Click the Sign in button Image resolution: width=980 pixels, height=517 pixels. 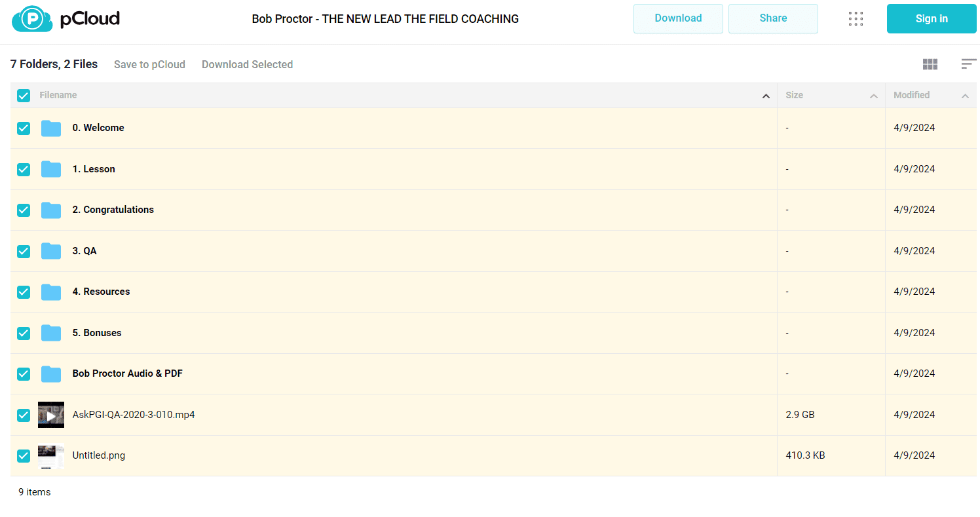coord(932,18)
